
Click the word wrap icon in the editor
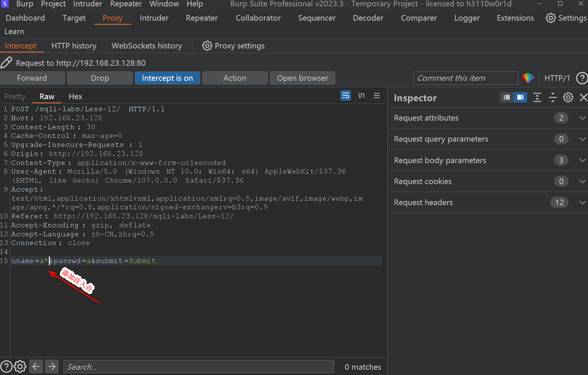tap(345, 96)
